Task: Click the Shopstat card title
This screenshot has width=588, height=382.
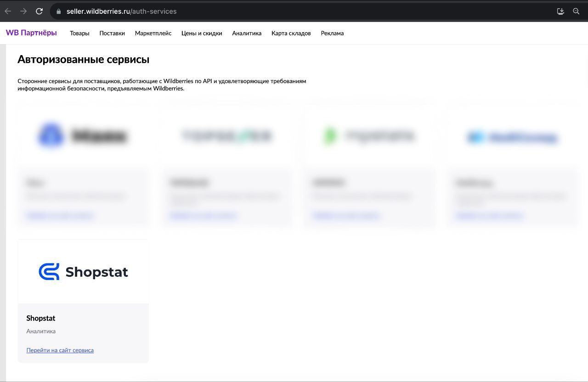Action: click(x=41, y=318)
